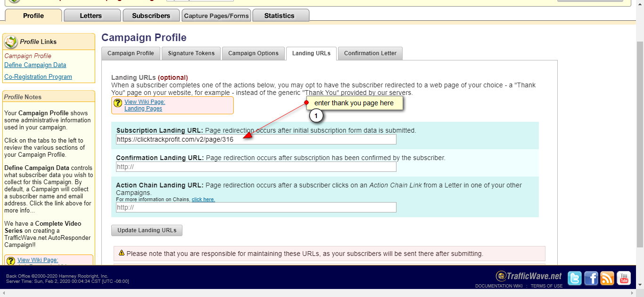Image resolution: width=644 pixels, height=297 pixels.
Task: Click question mark icon beside Landing Pages wiki
Action: click(x=118, y=103)
